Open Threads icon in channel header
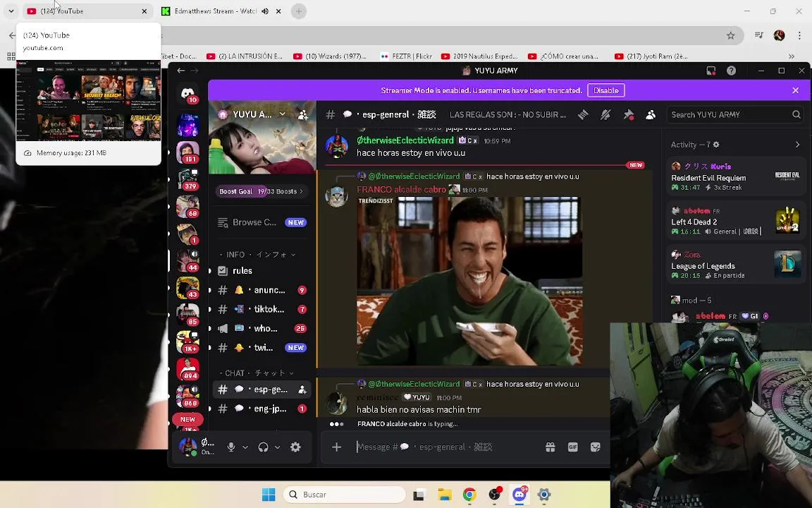 583,114
